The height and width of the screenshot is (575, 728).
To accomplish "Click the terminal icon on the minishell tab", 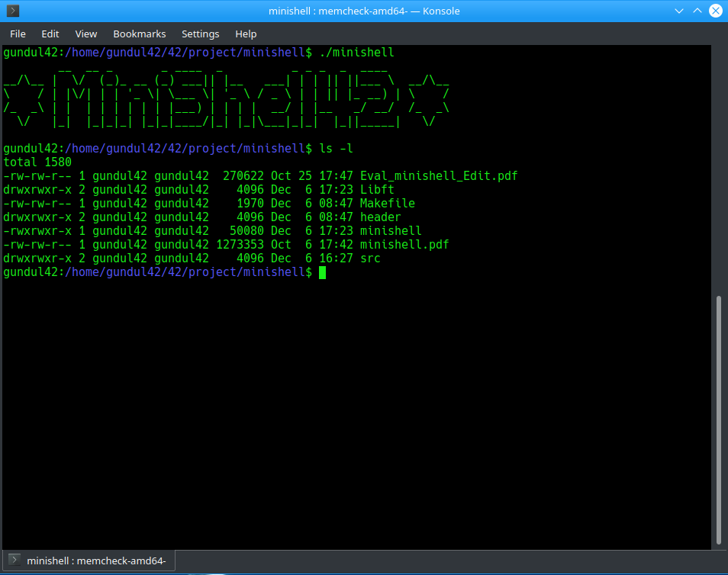I will point(13,560).
